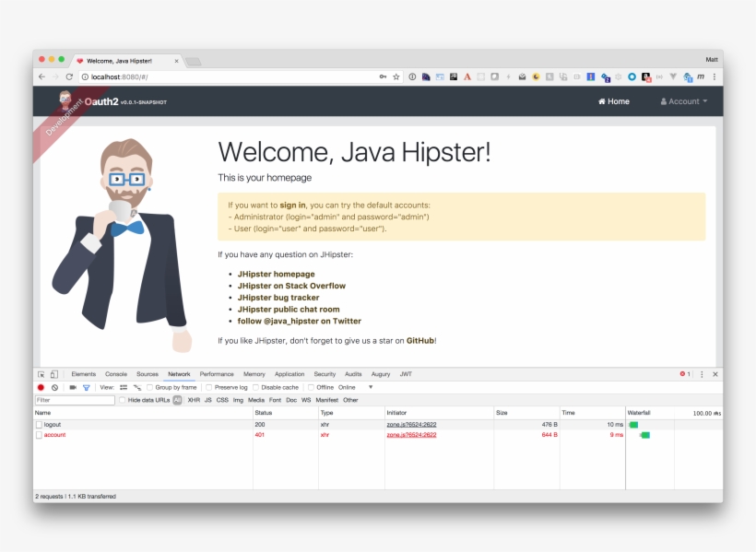Enable the Preserve log checkbox

tap(208, 387)
